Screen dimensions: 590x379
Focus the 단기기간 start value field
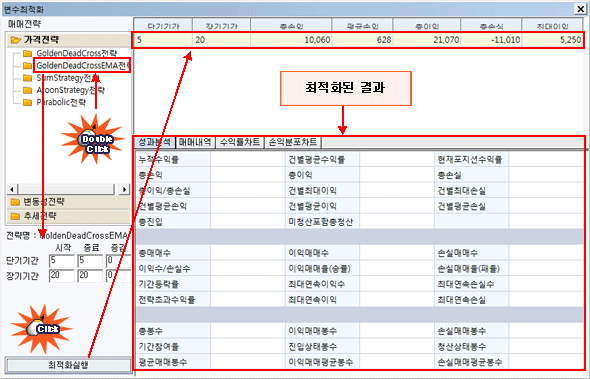(x=62, y=261)
